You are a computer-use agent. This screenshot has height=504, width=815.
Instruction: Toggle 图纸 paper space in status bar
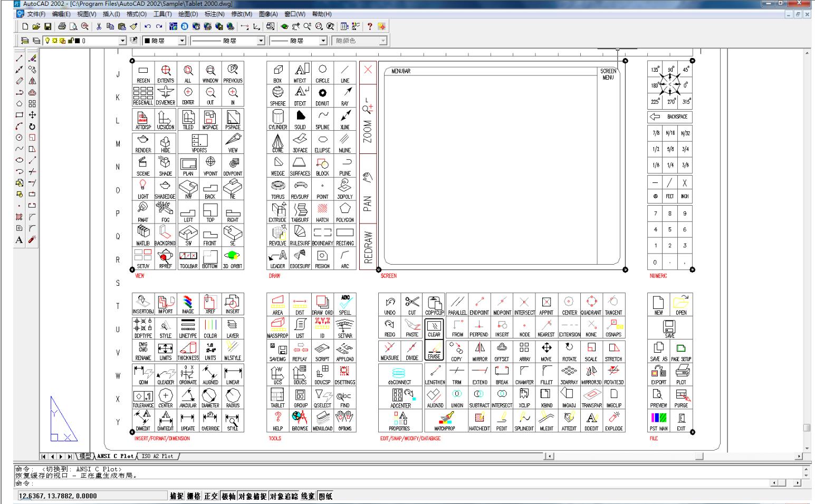click(325, 496)
